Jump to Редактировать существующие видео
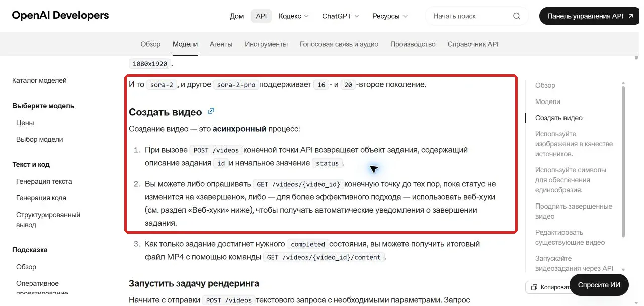Image resolution: width=644 pixels, height=306 pixels. point(570,237)
